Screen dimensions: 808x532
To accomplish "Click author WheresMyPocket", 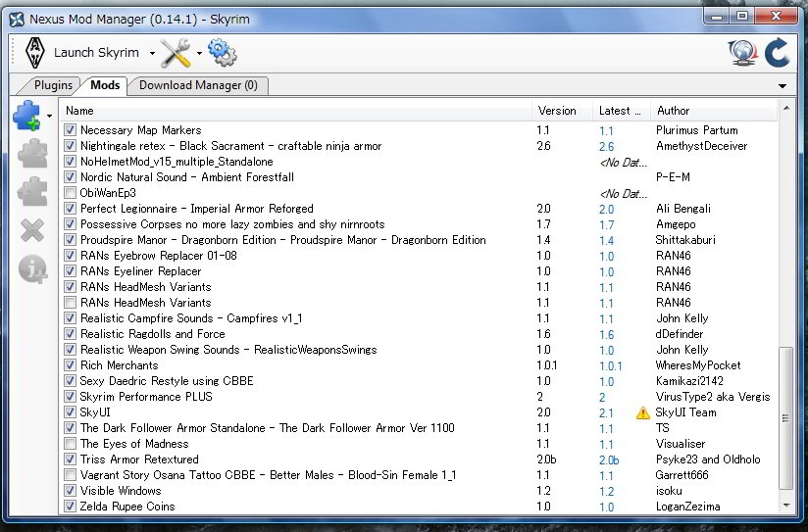I will (x=698, y=365).
